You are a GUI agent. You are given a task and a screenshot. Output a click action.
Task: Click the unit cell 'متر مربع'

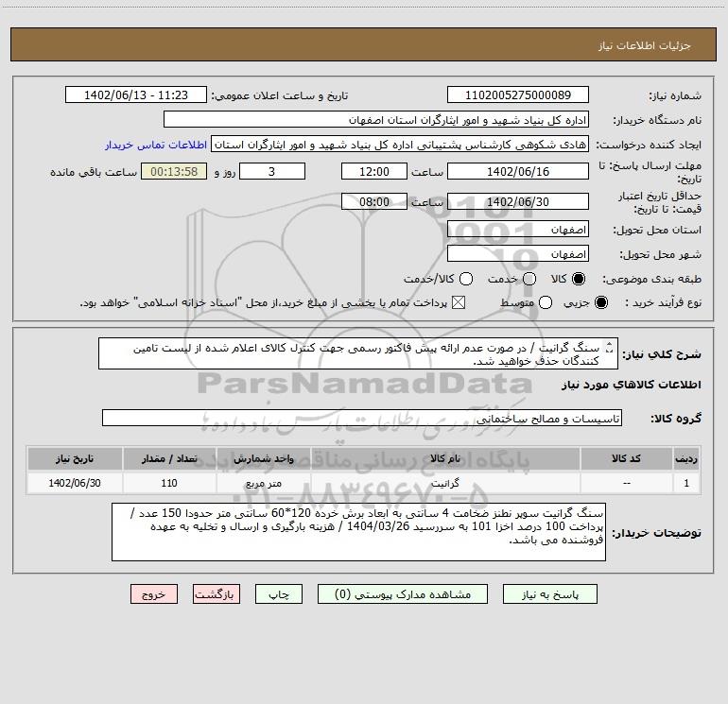tap(263, 483)
